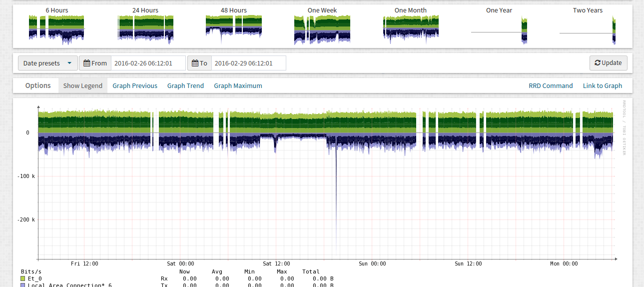Open the 48 Hours graph thumbnail
Viewport: 644px width, 287px height.
pos(234,29)
